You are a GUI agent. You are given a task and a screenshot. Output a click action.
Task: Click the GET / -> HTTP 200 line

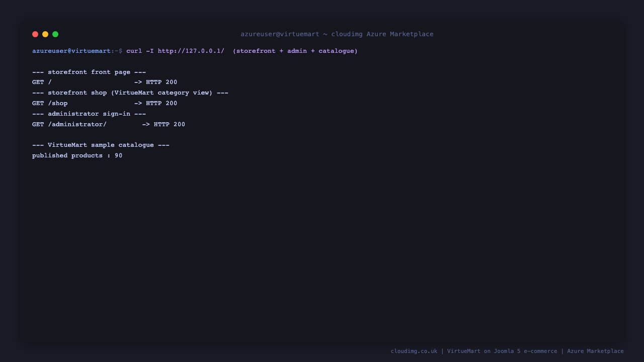[x=105, y=82]
